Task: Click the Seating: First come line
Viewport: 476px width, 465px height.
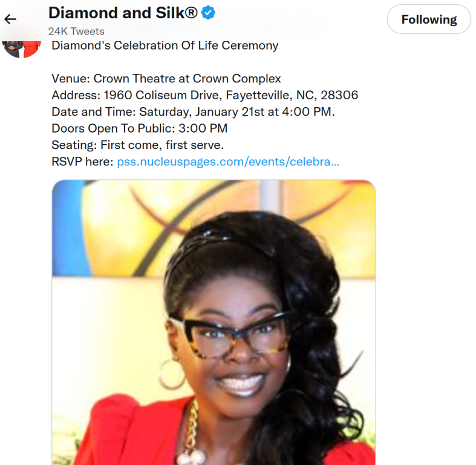Action: click(x=137, y=145)
